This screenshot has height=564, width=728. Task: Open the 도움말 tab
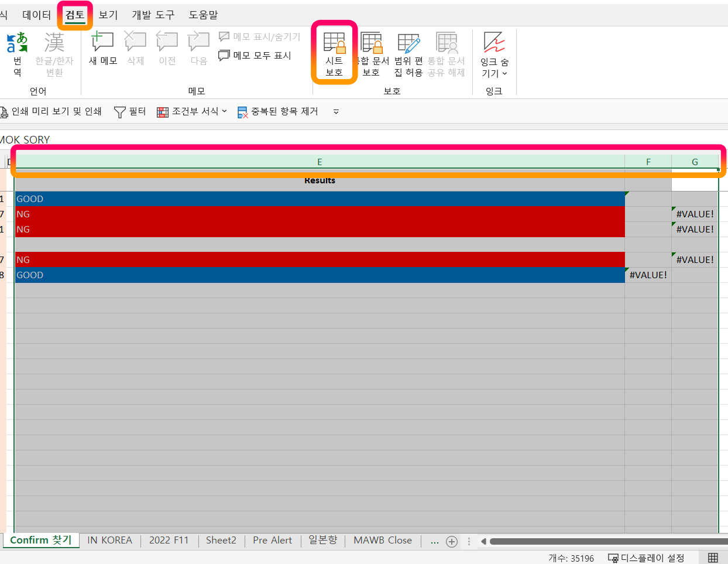click(x=203, y=15)
